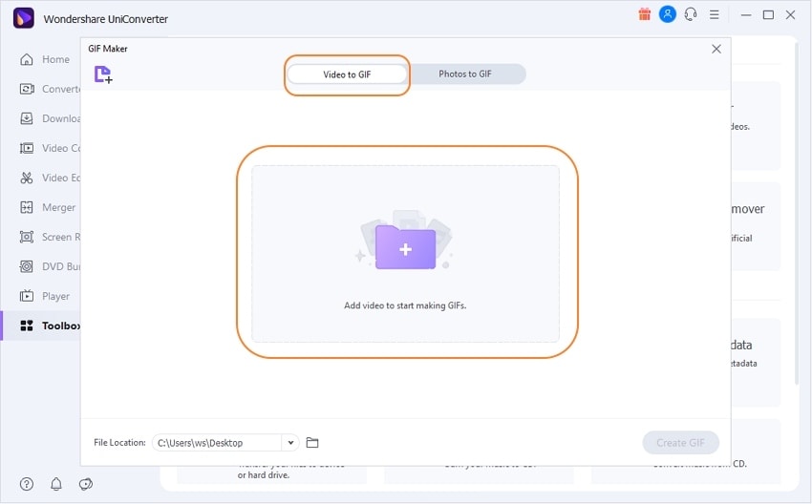
Task: Open Player in the sidebar
Action: coord(45,296)
